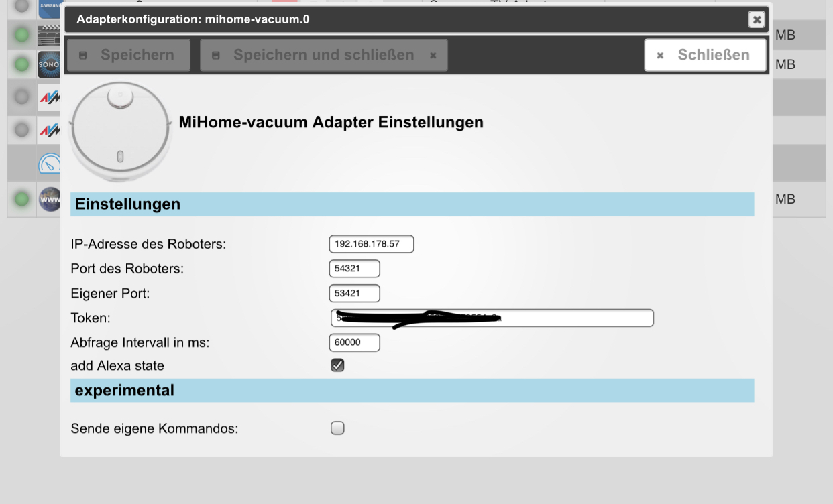Click into the Token input field
Screen dimensions: 833x504
[492, 318]
